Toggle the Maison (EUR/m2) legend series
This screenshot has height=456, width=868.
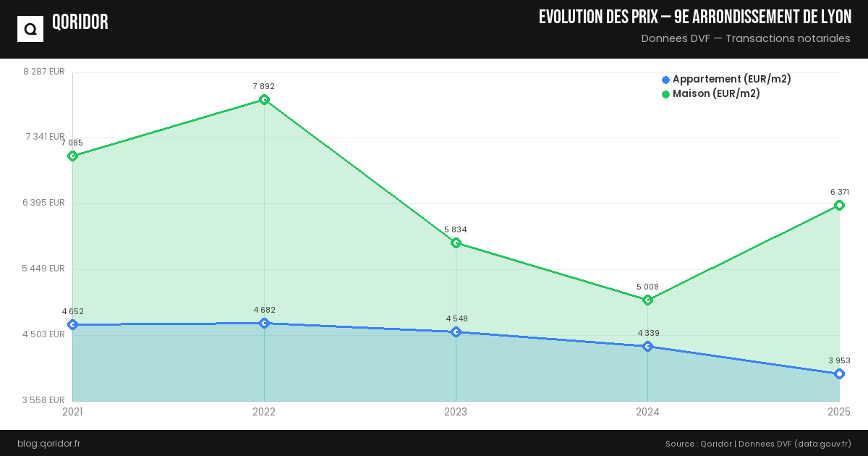click(x=716, y=94)
